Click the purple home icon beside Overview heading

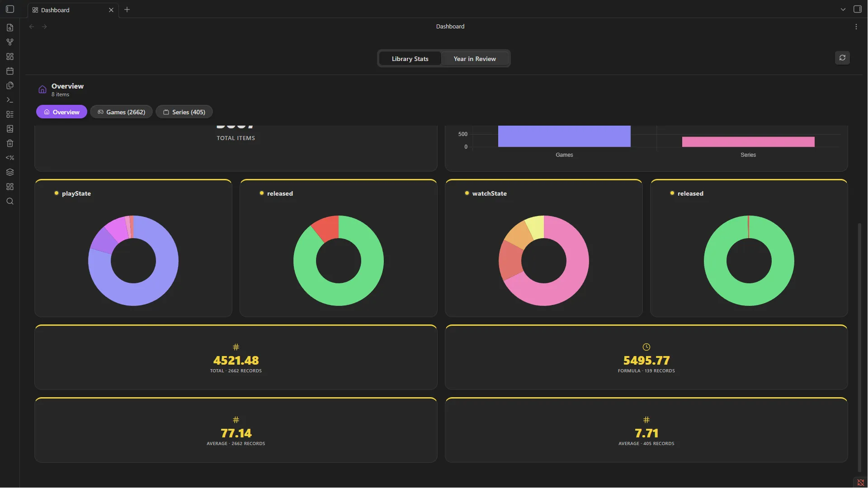point(42,89)
